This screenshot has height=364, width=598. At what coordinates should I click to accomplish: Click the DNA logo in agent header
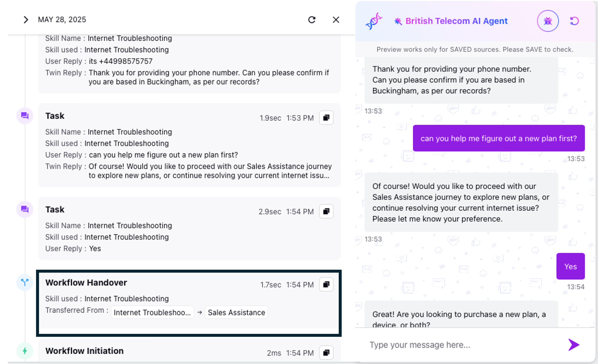[x=374, y=21]
